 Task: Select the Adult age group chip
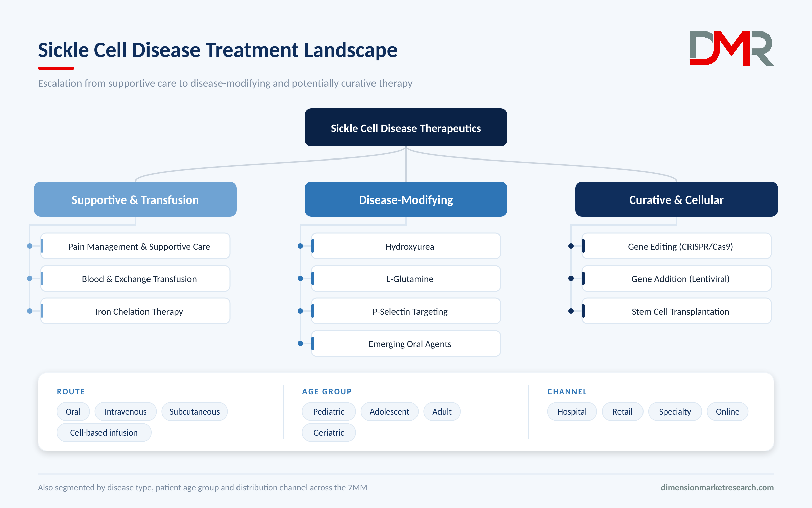point(442,411)
